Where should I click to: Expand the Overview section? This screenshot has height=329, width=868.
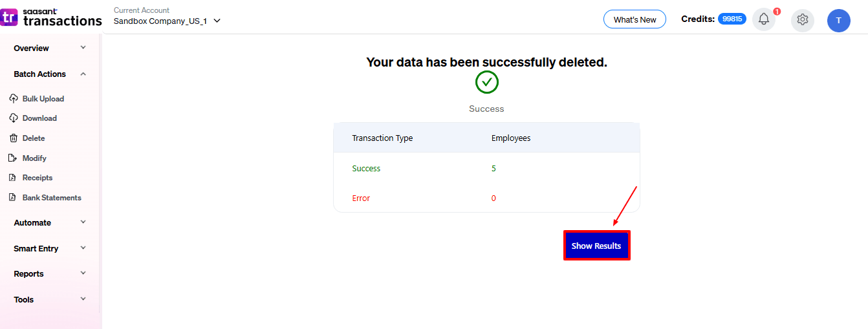point(83,48)
